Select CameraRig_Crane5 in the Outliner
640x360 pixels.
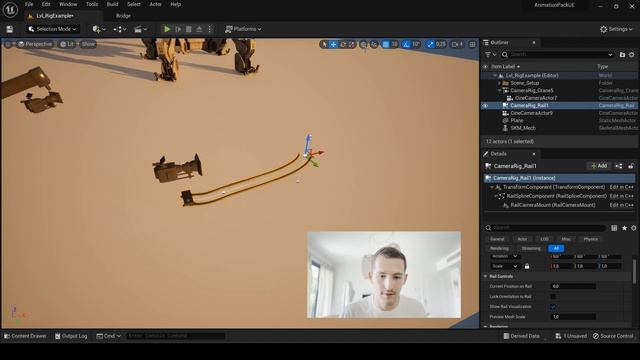(x=532, y=91)
